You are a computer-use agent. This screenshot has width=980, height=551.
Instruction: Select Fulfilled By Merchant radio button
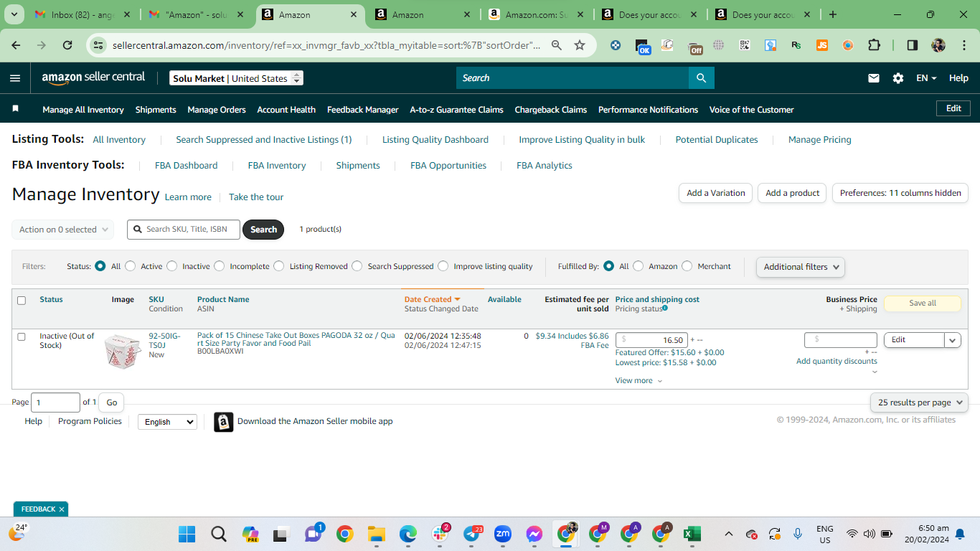[x=687, y=266]
